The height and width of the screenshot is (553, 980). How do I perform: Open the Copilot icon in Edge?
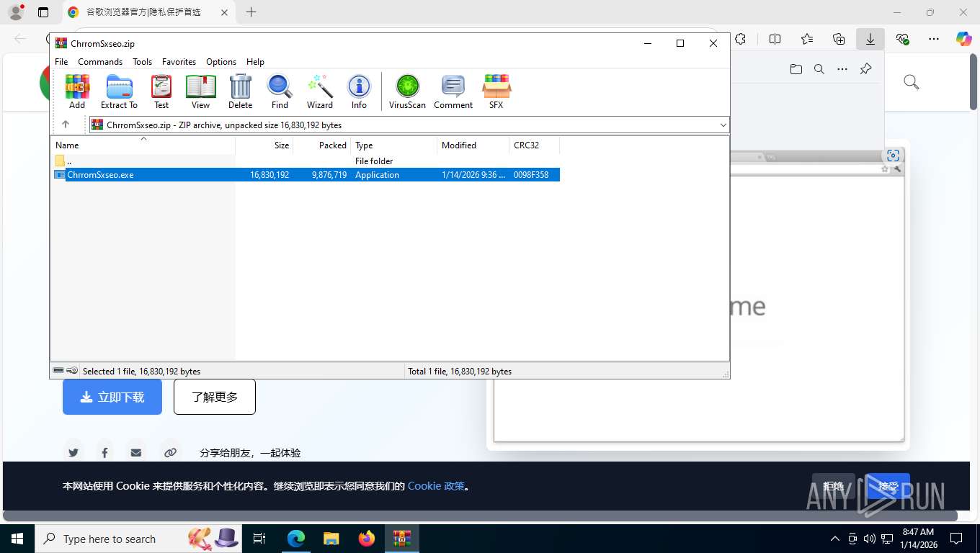tap(964, 39)
